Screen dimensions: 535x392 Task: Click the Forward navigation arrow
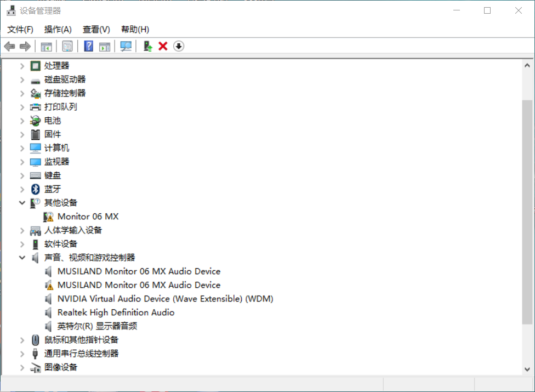pos(25,46)
